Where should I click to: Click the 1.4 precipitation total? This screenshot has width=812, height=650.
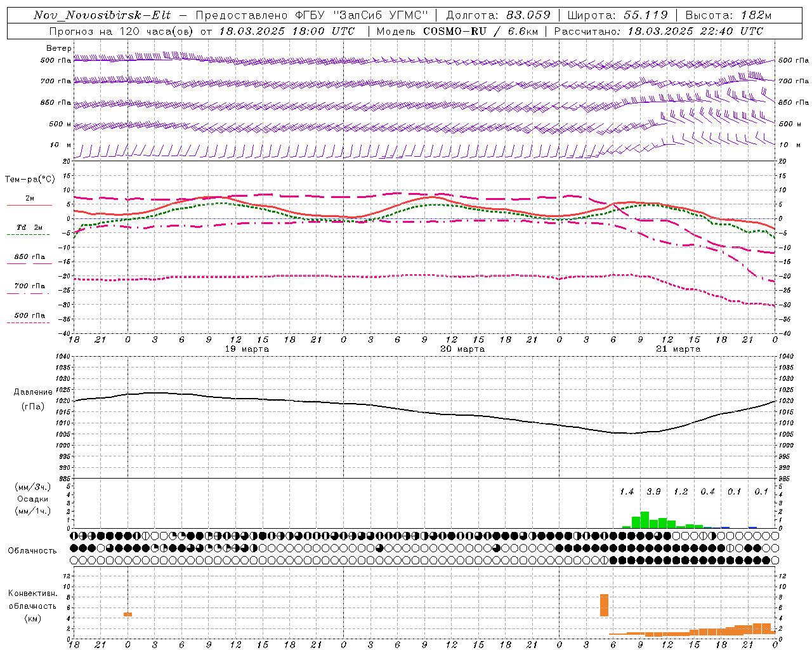click(627, 492)
